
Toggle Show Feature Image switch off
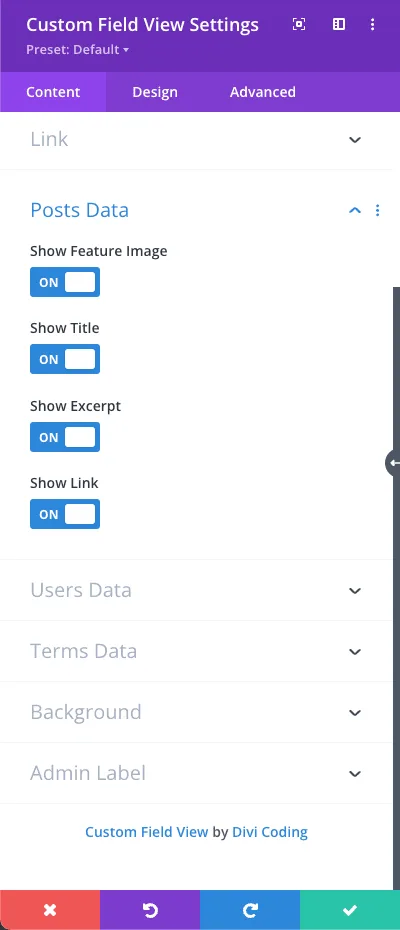pyautogui.click(x=65, y=282)
